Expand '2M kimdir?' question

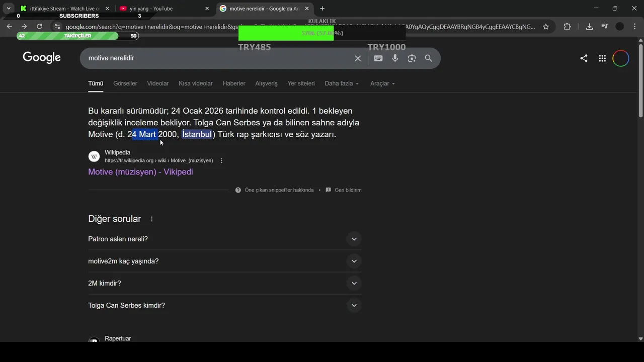click(x=225, y=283)
